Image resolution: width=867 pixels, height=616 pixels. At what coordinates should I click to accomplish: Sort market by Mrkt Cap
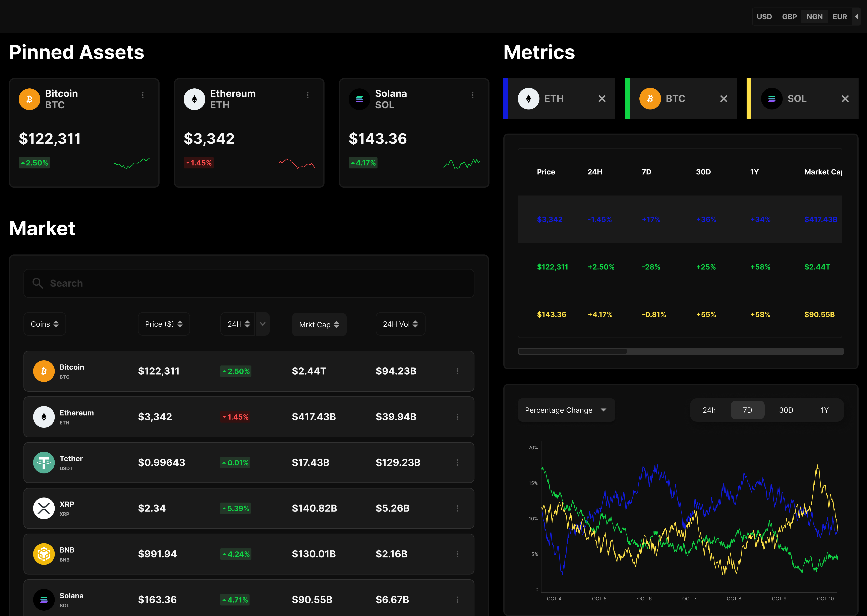click(319, 325)
